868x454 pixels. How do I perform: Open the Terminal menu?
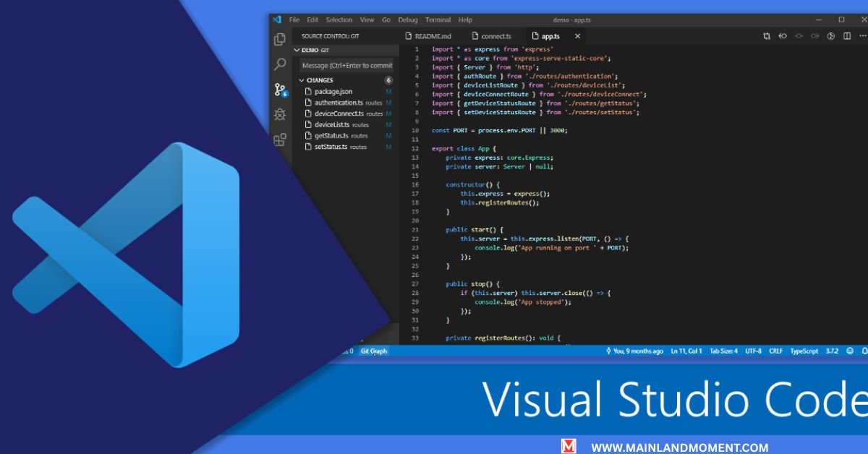pyautogui.click(x=438, y=20)
